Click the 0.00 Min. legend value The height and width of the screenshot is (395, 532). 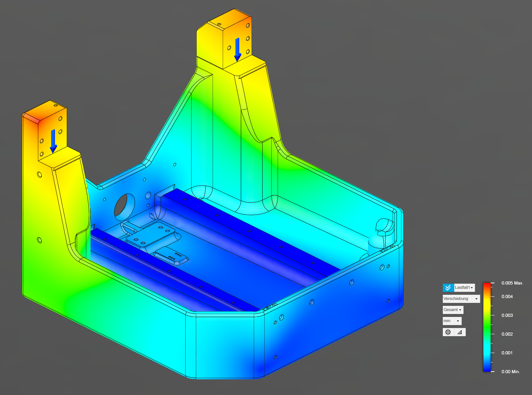[510, 372]
